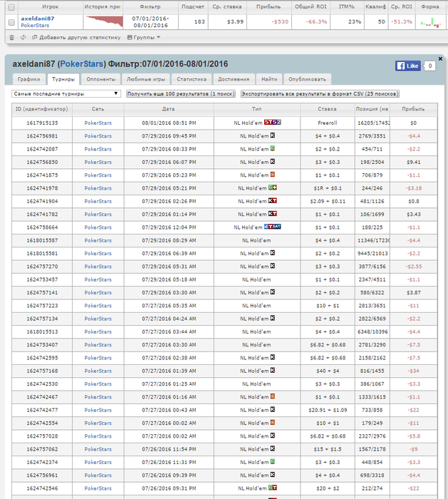This screenshot has width=448, height=499.
Task: Sort by ID (идентификатор) column header
Action: point(42,109)
